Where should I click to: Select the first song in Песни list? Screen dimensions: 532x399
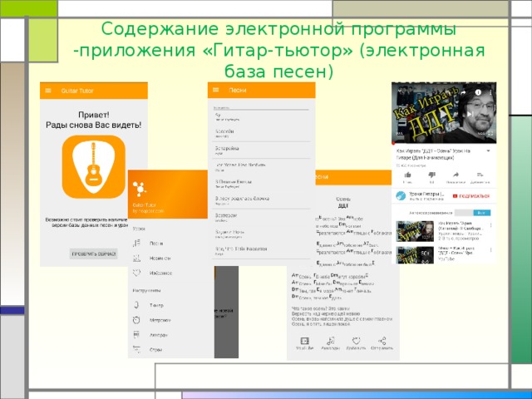[x=261, y=117]
